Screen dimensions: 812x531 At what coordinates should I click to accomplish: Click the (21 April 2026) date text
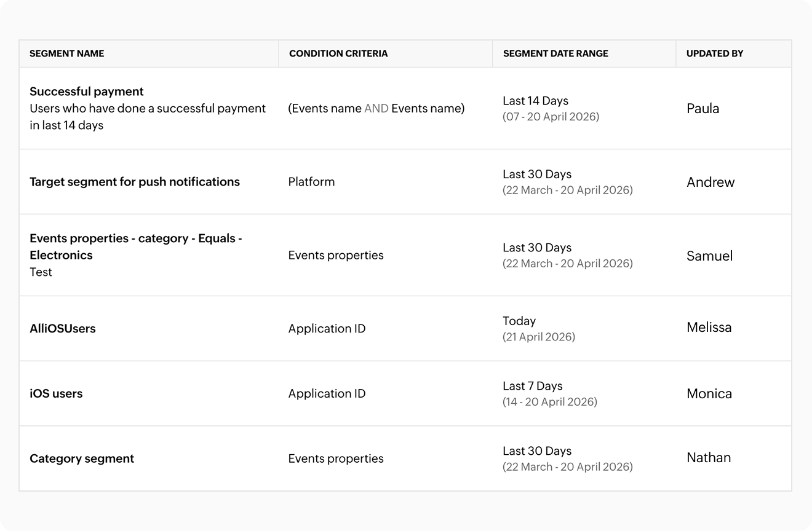coord(539,337)
